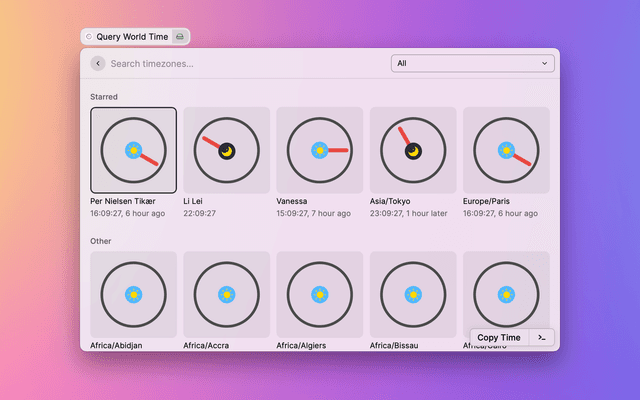The height and width of the screenshot is (400, 640).
Task: Click the back arrow button
Action: [x=97, y=63]
